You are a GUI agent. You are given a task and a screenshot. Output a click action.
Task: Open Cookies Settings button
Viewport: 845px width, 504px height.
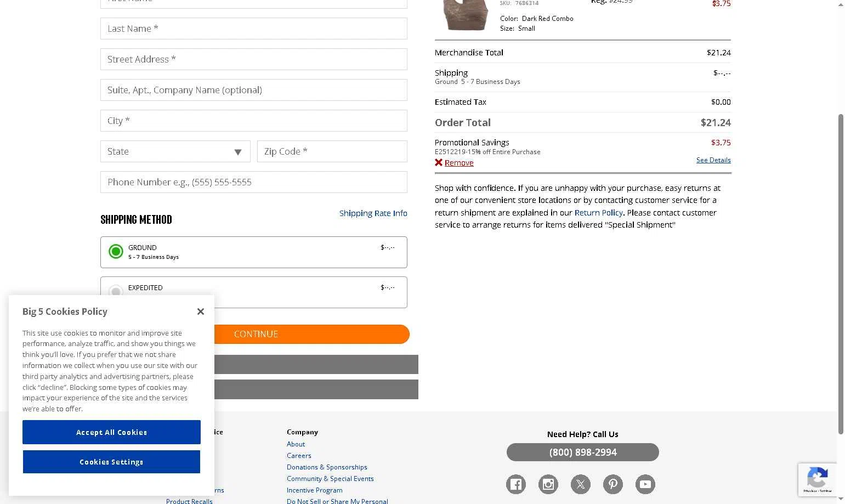pos(111,462)
